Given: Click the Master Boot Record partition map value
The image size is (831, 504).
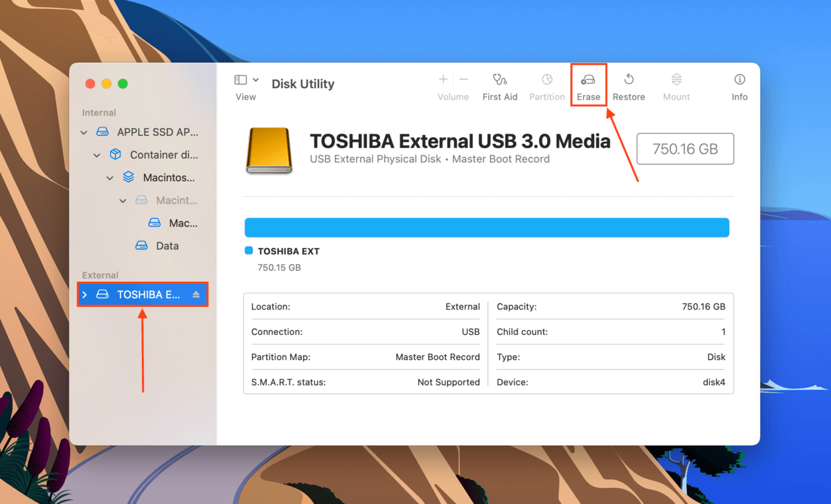Looking at the screenshot, I should coord(438,357).
